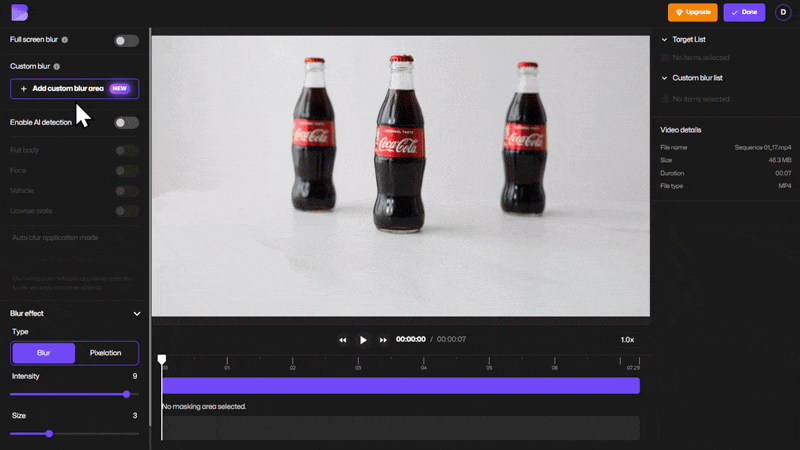Click the Auto blur application mode label
This screenshot has height=450, width=800.
tap(55, 238)
